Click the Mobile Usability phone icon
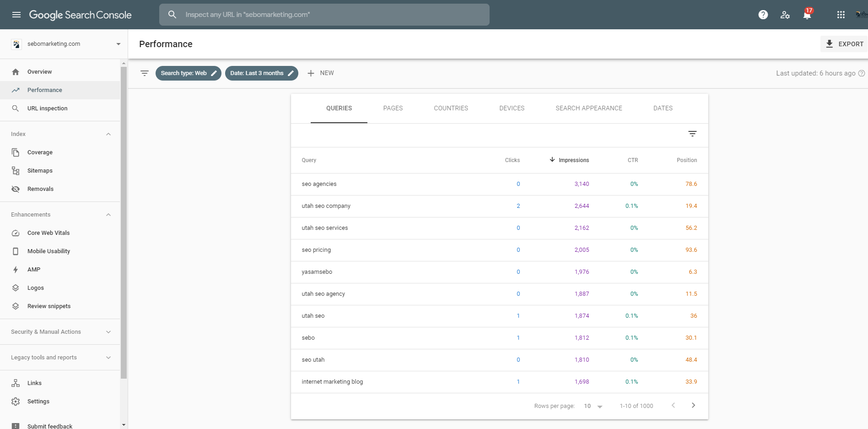 tap(16, 251)
